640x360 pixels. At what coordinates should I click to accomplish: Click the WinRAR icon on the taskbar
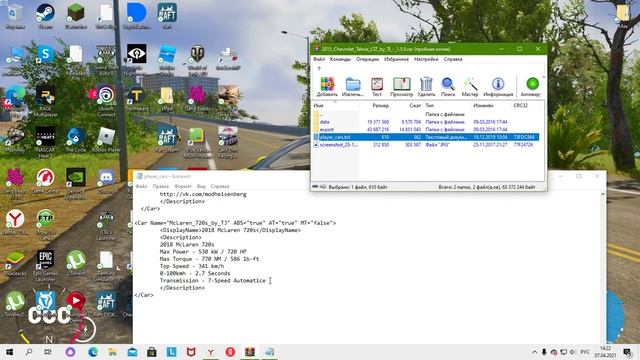tap(250, 352)
